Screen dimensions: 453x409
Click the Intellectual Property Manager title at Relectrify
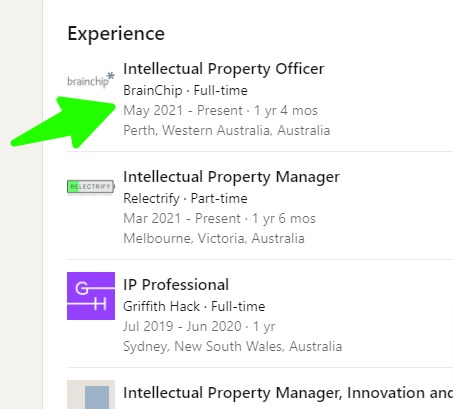point(231,177)
